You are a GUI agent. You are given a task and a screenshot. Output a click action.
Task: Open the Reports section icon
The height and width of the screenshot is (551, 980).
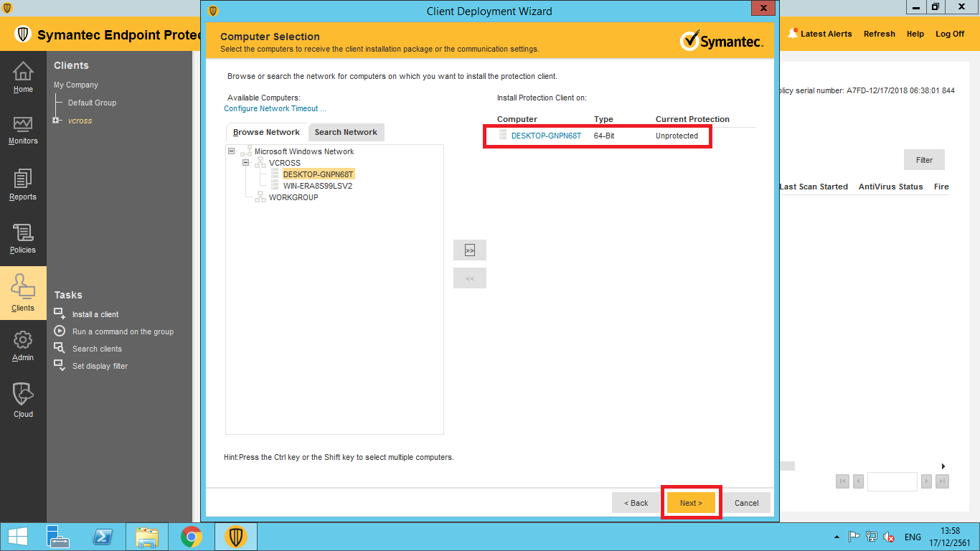click(x=23, y=185)
